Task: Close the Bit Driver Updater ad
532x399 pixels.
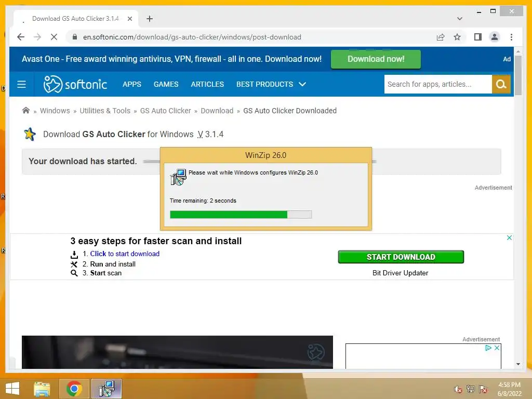Action: [x=509, y=237]
